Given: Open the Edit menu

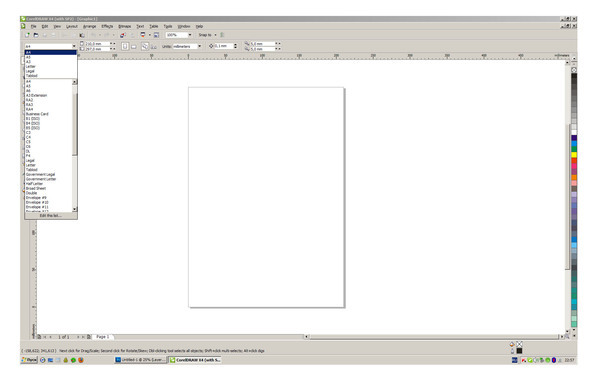Looking at the screenshot, I should [45, 26].
